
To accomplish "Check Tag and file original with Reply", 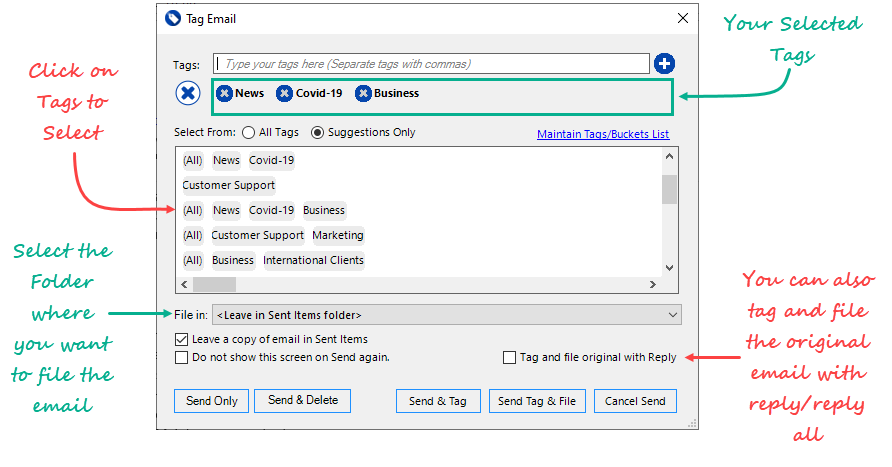I will coord(510,358).
